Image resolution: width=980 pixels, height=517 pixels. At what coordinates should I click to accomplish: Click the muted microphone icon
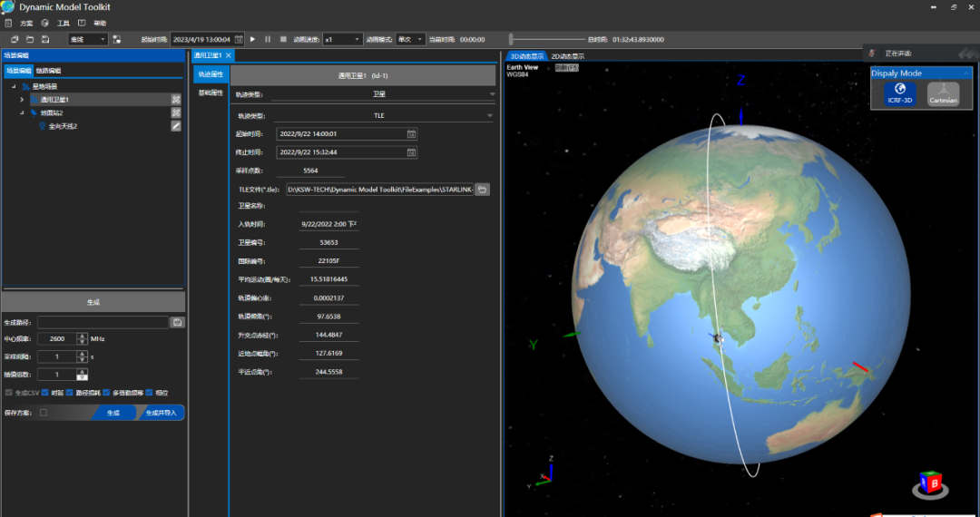pos(872,54)
